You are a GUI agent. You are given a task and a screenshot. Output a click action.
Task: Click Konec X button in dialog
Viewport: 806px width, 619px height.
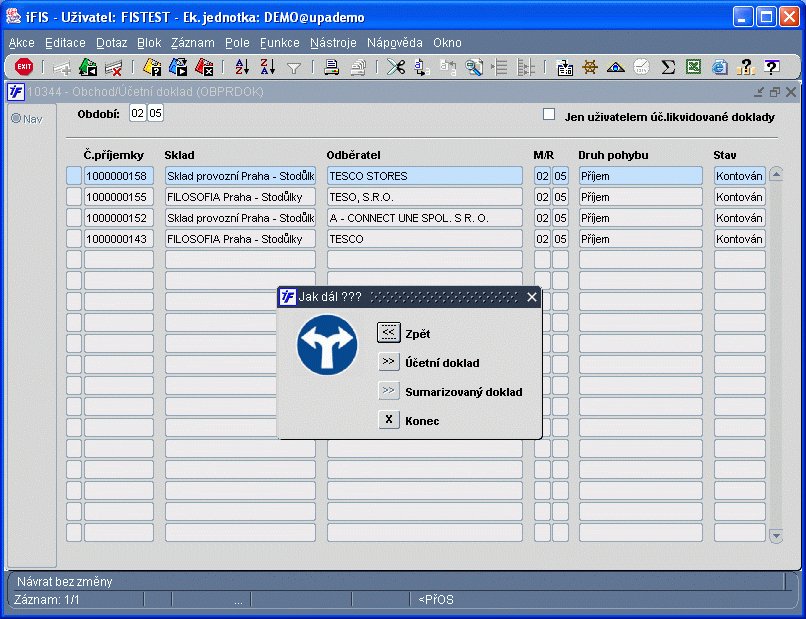(x=388, y=420)
